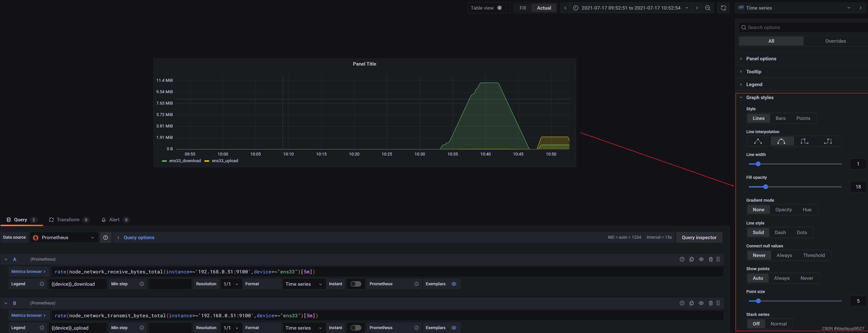
Task: Duplicate query A using copy icon
Action: 691,259
